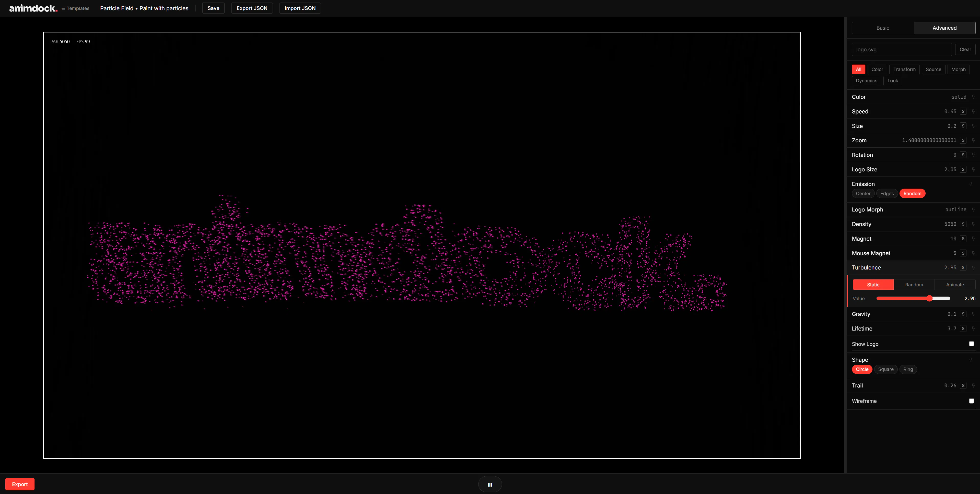Click the Save button
The width and height of the screenshot is (980, 494).
pyautogui.click(x=213, y=8)
